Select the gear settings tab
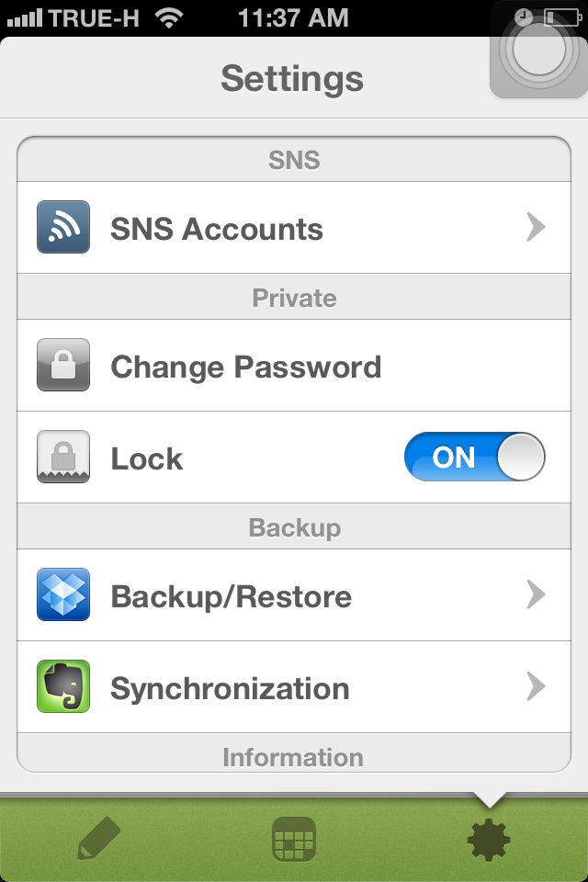 click(489, 839)
